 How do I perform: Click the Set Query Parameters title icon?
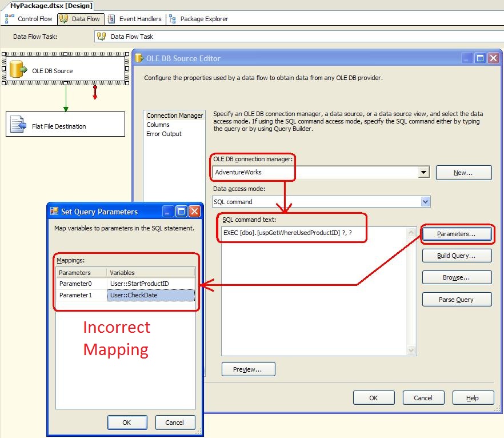[x=54, y=212]
